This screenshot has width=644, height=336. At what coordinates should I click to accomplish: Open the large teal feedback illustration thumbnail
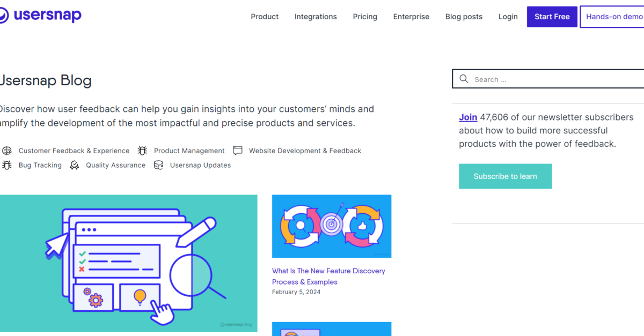coord(129,263)
